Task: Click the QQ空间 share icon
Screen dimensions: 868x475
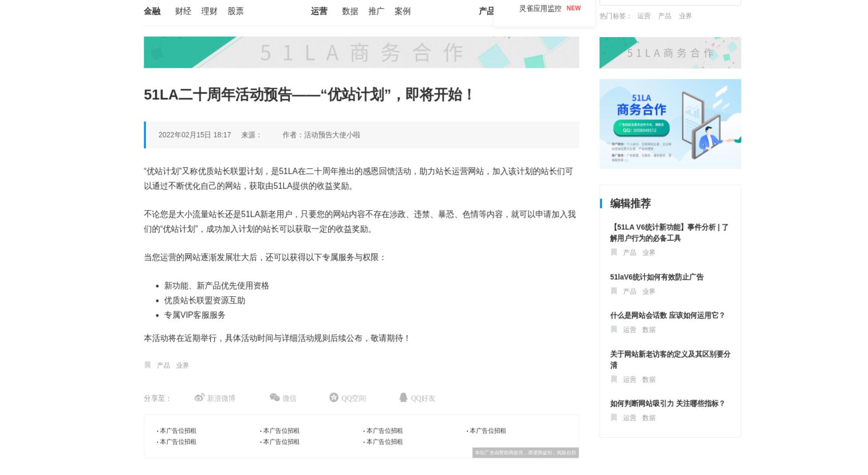Action: 334,398
